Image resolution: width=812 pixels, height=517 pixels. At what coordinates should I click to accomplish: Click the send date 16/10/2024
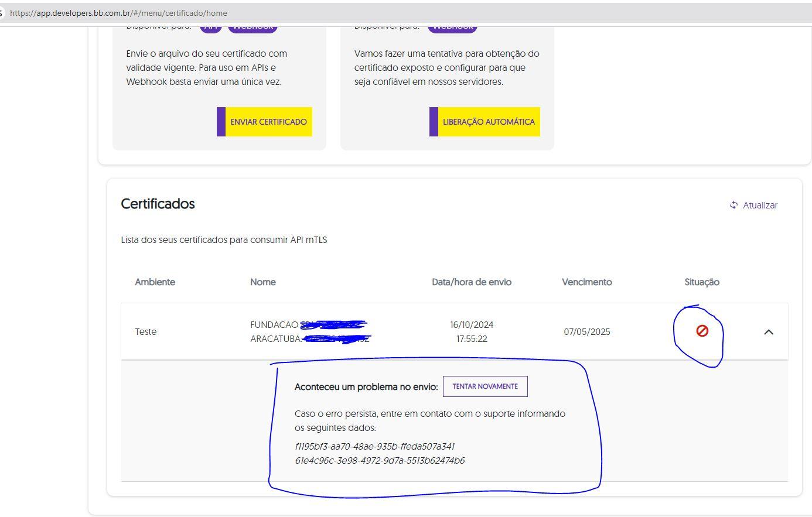point(472,325)
